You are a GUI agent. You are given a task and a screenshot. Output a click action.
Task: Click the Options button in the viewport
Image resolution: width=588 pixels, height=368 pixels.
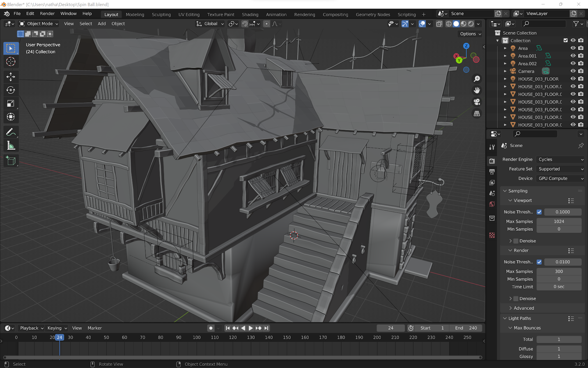470,34
